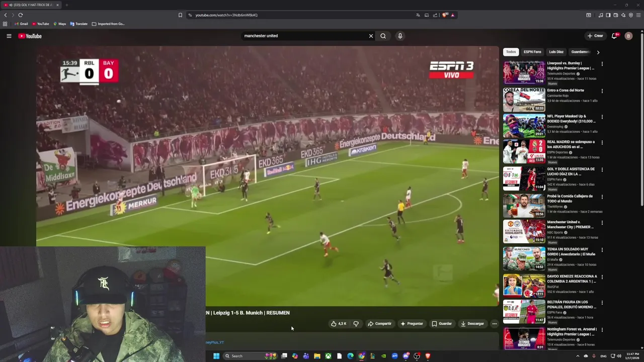
Task: Go back with the browser back arrow
Action: [x=6, y=15]
